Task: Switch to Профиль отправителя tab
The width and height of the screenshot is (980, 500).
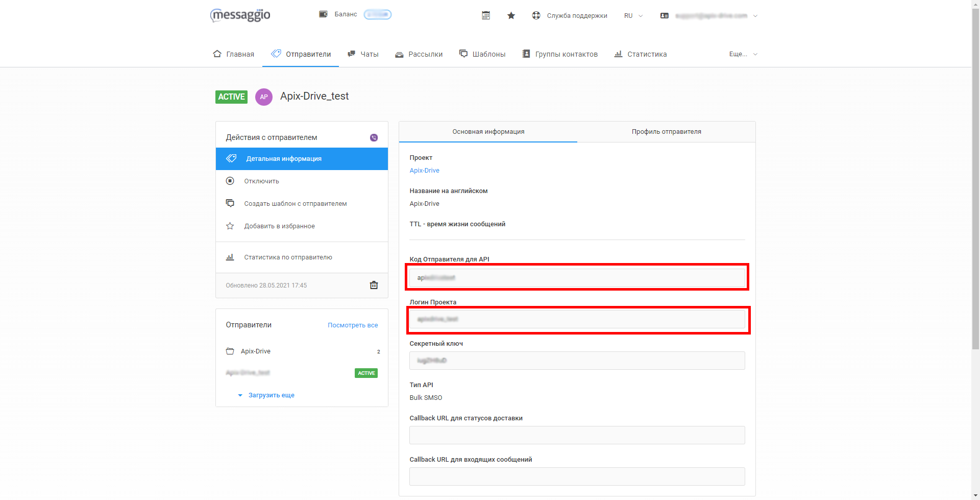Action: click(x=666, y=132)
